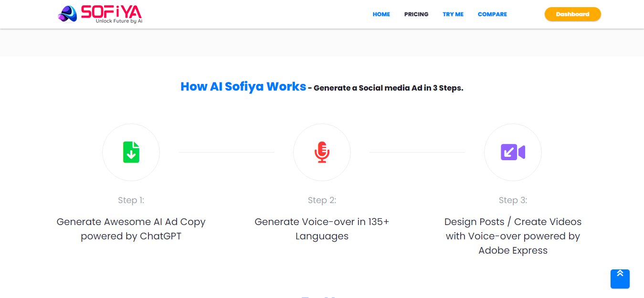Screen dimensions: 644x298
Task: Navigate to TRY ME section
Action: tap(453, 14)
